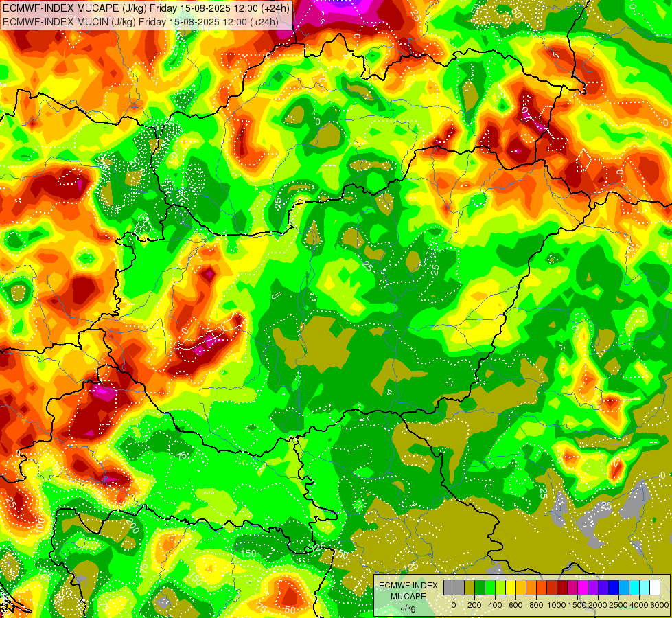Image resolution: width=672 pixels, height=618 pixels.
Task: Click the orange swatch above the 800 label
Action: click(531, 587)
